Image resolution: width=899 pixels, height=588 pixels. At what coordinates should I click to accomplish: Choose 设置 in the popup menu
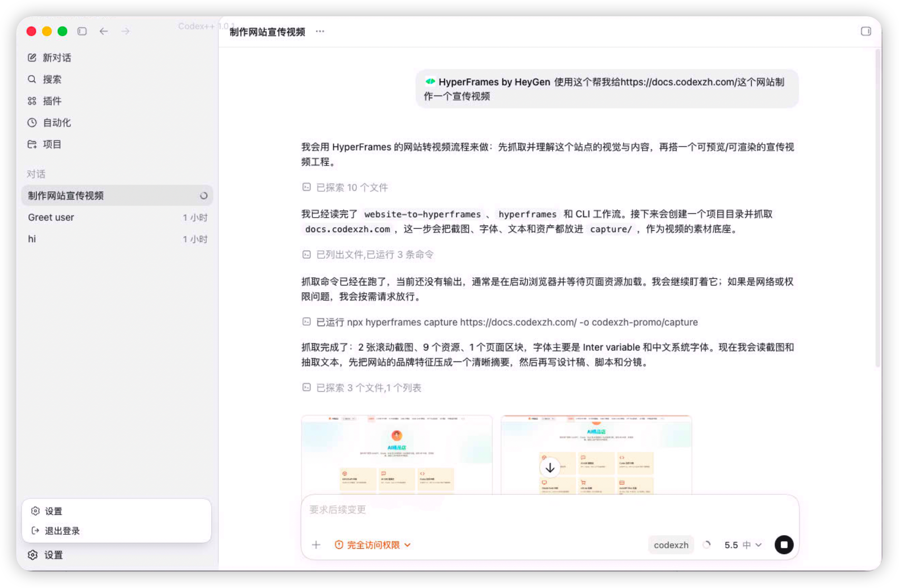(x=117, y=511)
